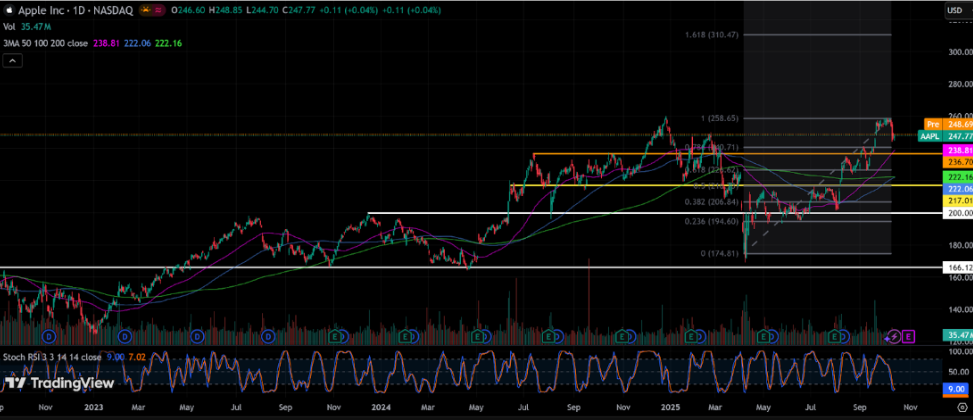973x420 pixels.
Task: Click the 200.00 horizontal line price tag
Action: coord(957,213)
